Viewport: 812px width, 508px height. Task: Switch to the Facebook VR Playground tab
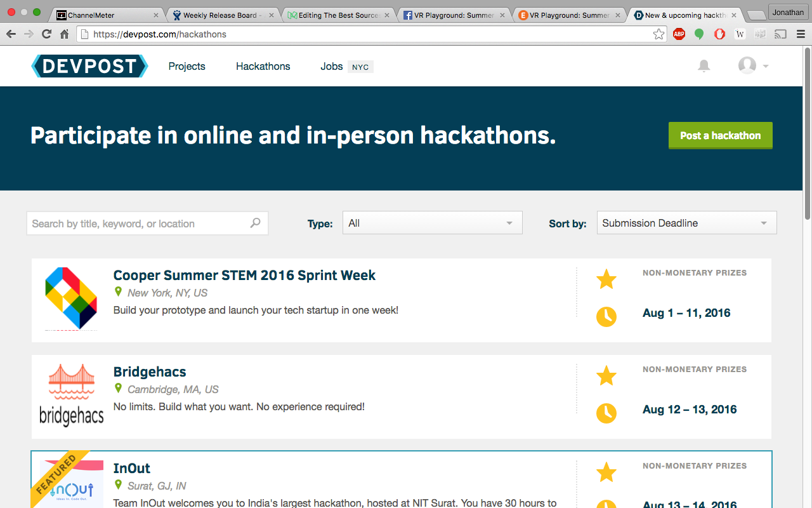tap(452, 15)
